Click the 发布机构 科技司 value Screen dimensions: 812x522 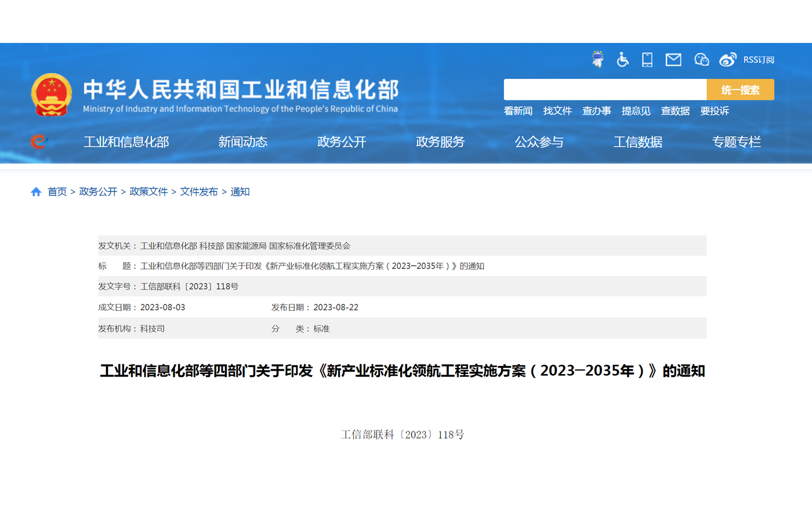(x=153, y=329)
